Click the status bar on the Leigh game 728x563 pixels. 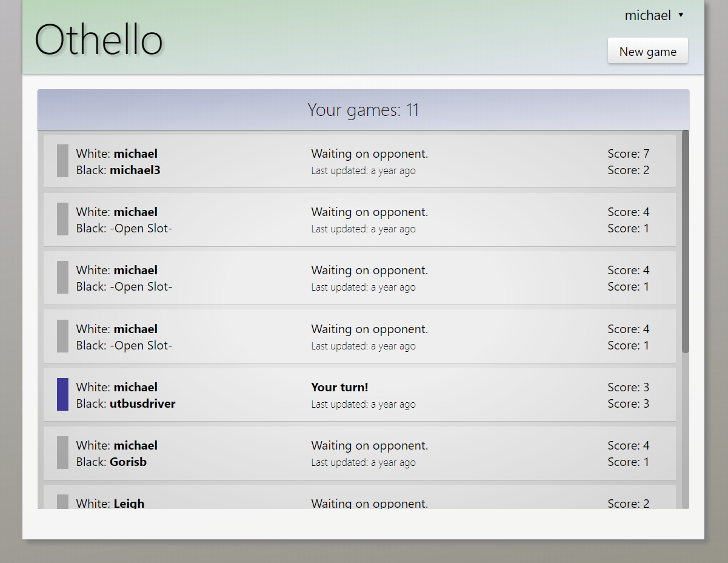[62, 502]
